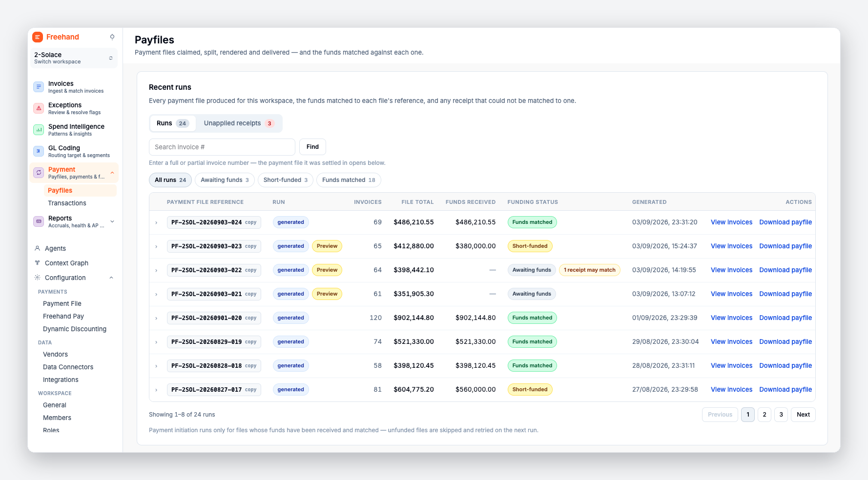
Task: Expand row PF-2SOL-20260903-023
Action: coord(156,246)
